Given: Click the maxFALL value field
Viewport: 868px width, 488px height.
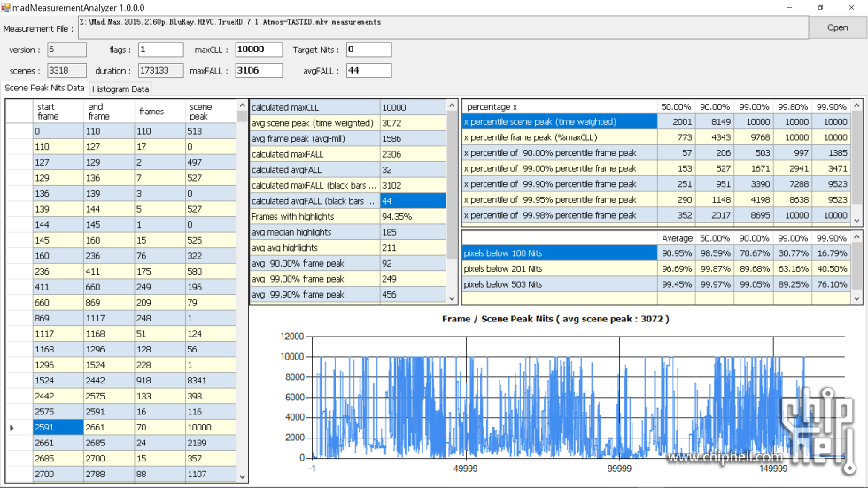Looking at the screenshot, I should pos(258,71).
